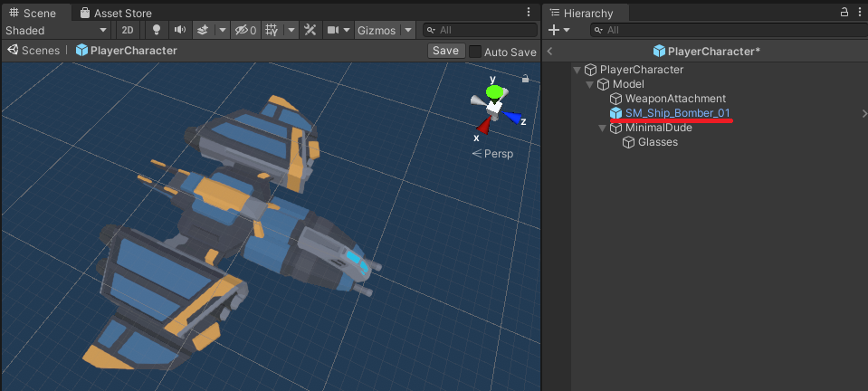
Task: Align view to red X axis
Action: [483, 127]
